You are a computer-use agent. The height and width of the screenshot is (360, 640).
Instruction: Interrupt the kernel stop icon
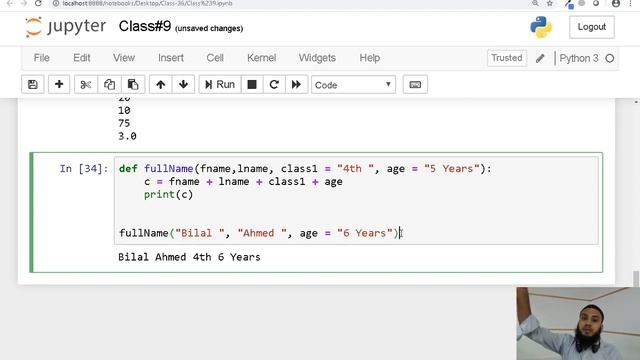(x=252, y=84)
